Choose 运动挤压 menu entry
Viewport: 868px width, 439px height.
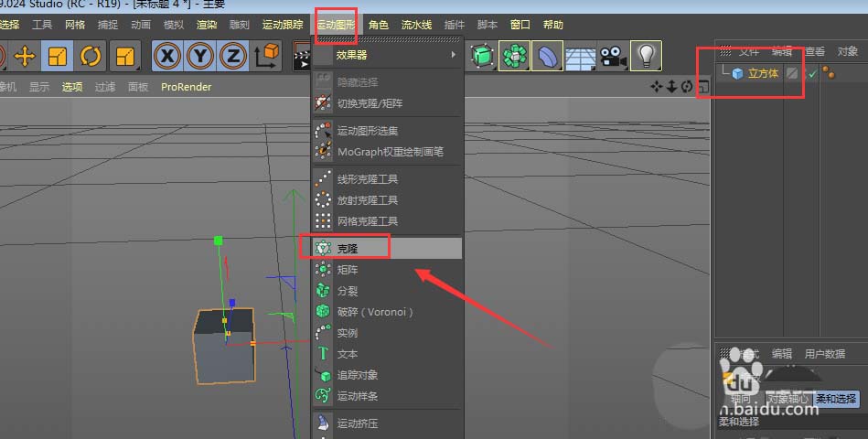388,423
